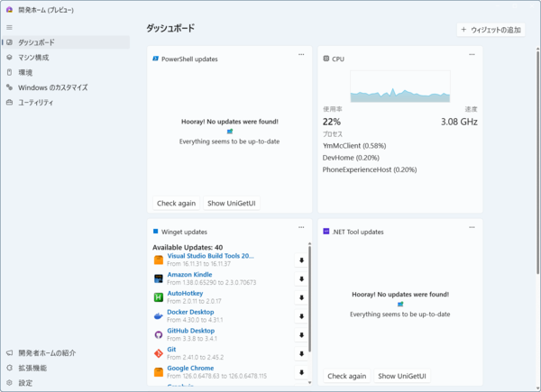Download the Visual Studio Build Tools update
This screenshot has width=541, height=392.
(x=300, y=260)
